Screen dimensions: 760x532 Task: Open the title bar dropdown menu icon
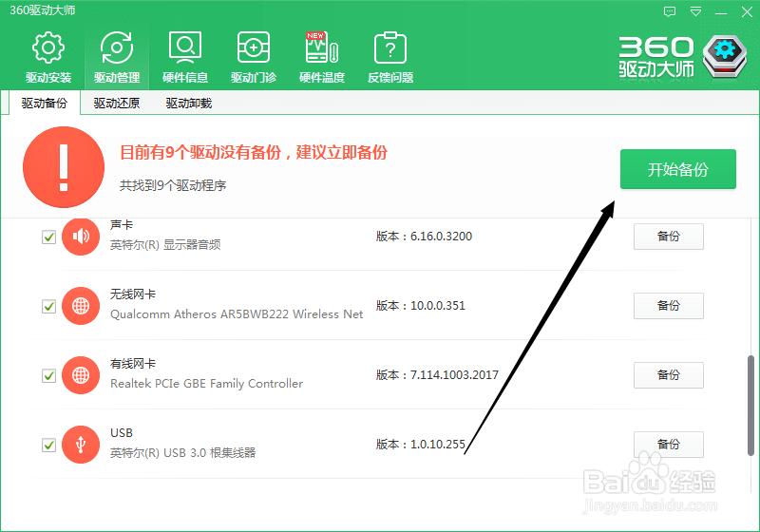click(x=696, y=11)
